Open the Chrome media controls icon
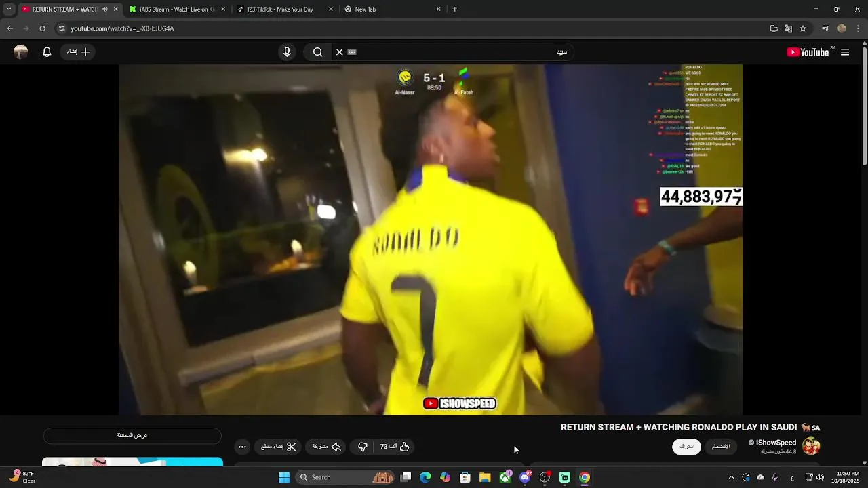This screenshot has height=488, width=868. click(x=825, y=28)
